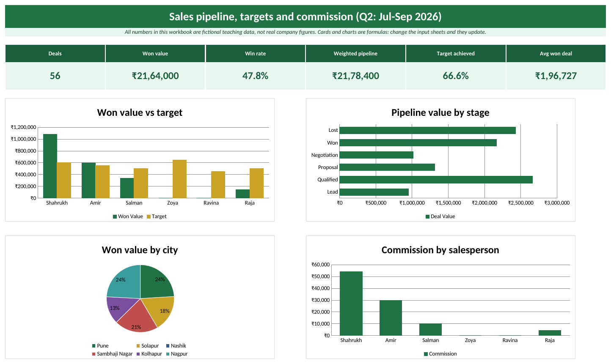Screen dimensions: 611x364
Task: Click the Commission legend entry
Action: pos(440,354)
